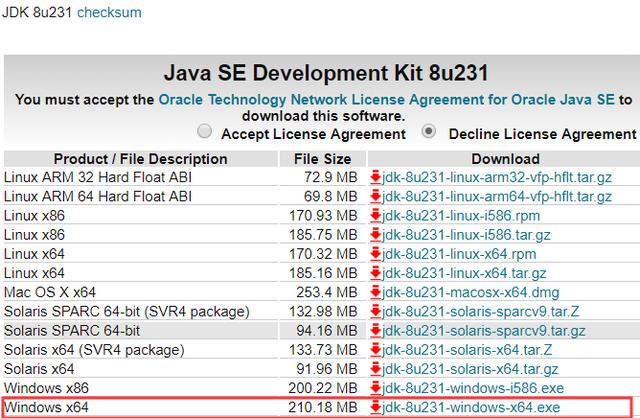Download jdk-8u231-linux-arm32-vfp-hflt.tar.gz file link
This screenshot has width=640, height=418.
497,178
